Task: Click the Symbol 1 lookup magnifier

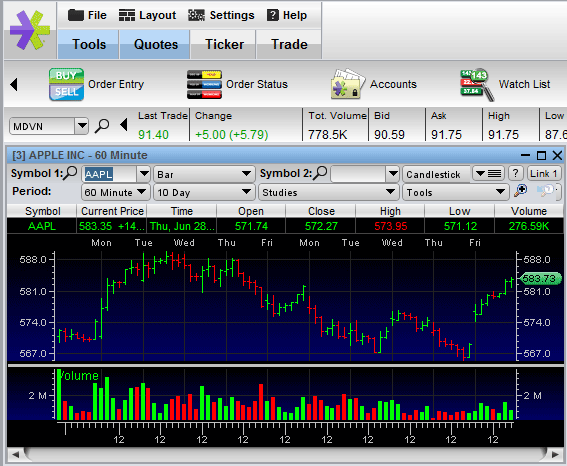Action: click(x=70, y=173)
